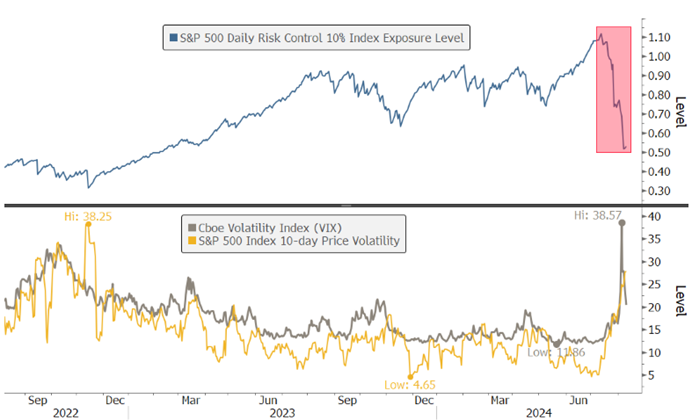
Task: Click the gray peak marker dot at 38.57
Action: (622, 223)
